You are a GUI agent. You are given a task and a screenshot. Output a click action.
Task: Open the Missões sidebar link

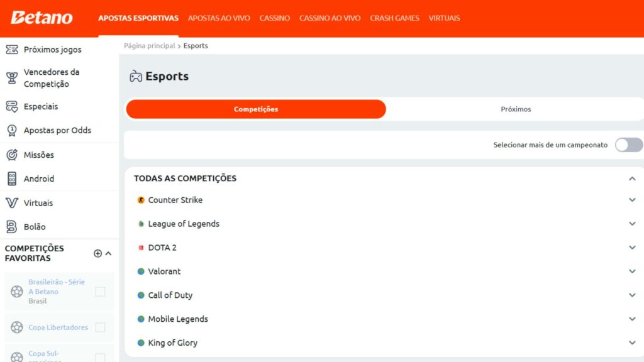38,155
